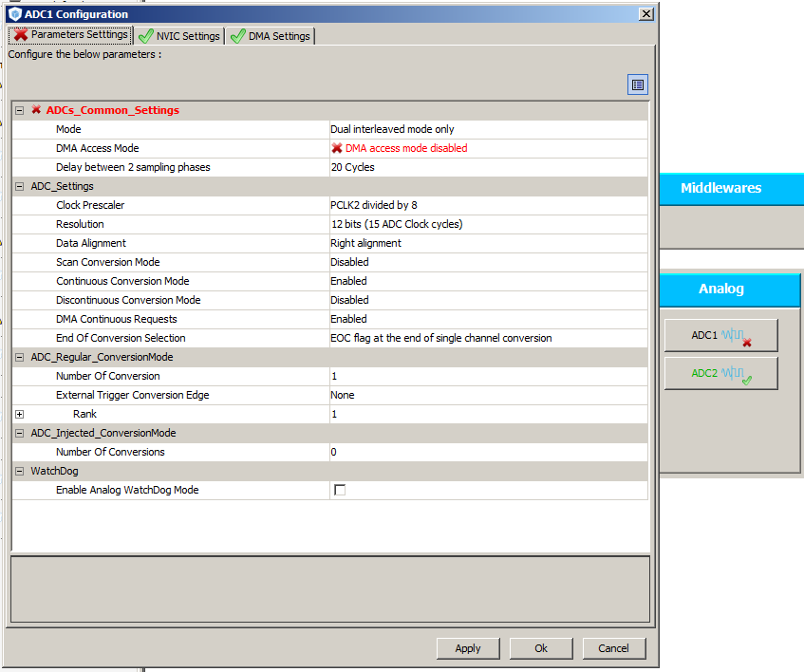Confirm with the Ok button
Viewport: 804px width, 672px height.
541,648
